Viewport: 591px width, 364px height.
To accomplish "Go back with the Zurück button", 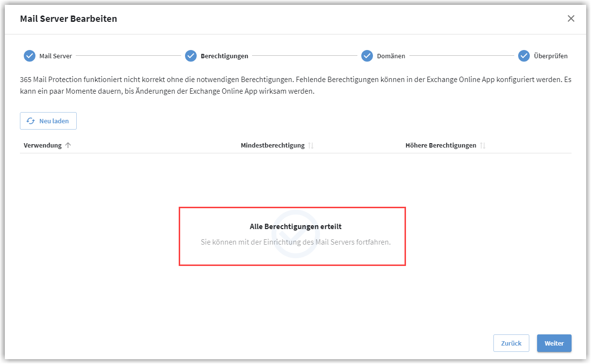I will pos(511,343).
